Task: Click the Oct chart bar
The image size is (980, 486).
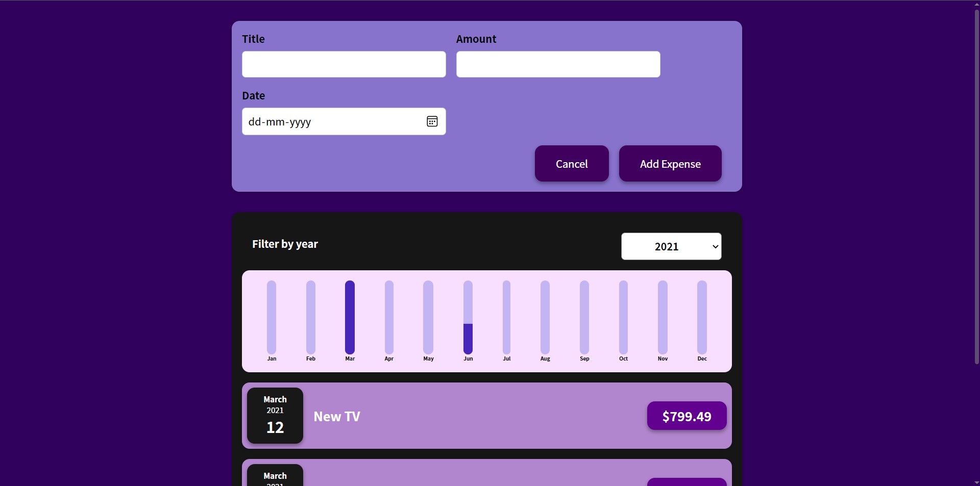Action: [x=623, y=317]
